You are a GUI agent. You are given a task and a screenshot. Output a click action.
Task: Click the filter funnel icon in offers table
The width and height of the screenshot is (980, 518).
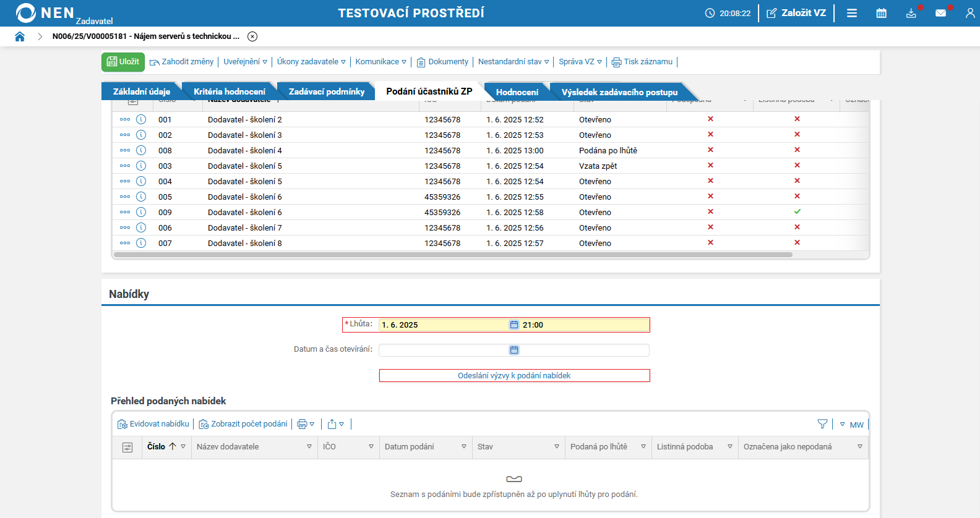coord(822,424)
